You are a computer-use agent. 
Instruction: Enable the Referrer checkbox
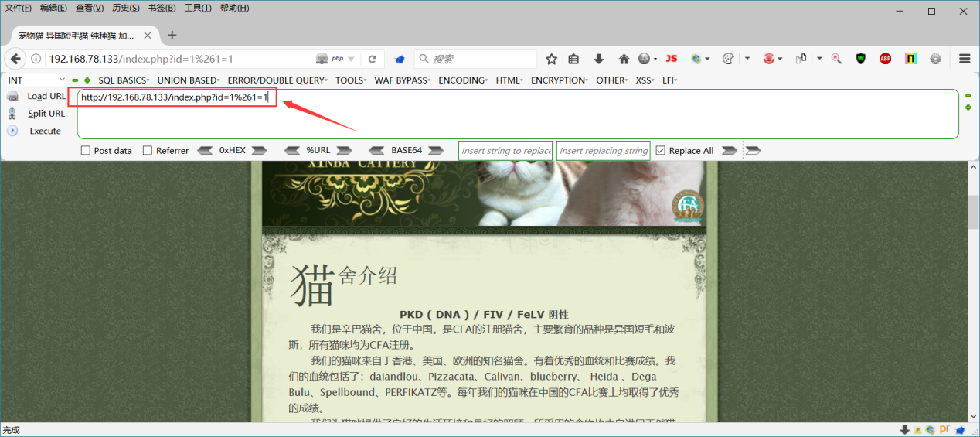[x=148, y=151]
